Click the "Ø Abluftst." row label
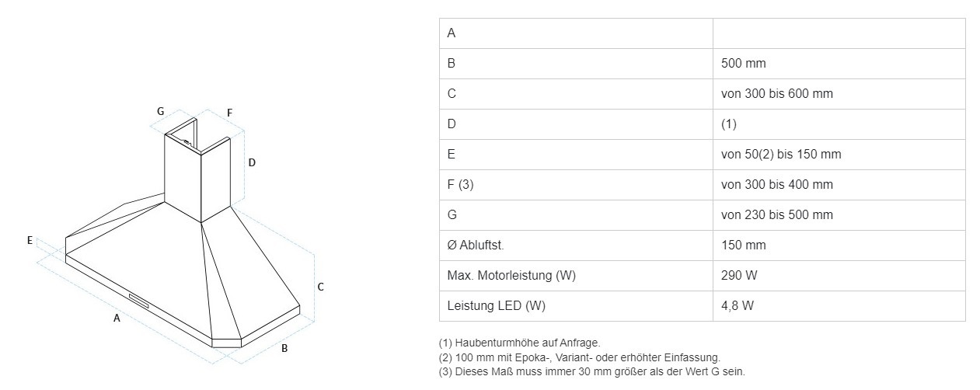This screenshot has width=980, height=390. [476, 245]
